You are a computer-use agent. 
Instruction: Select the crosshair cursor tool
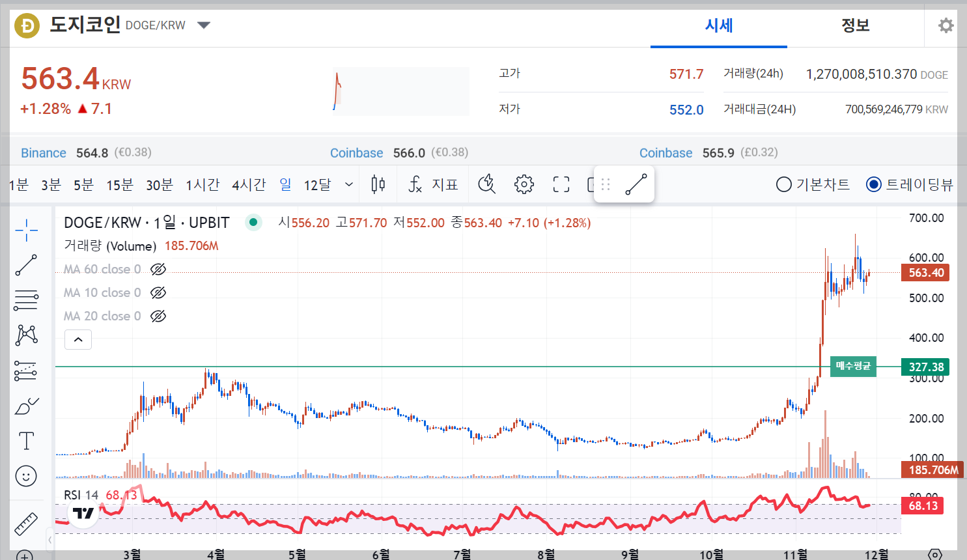(26, 229)
